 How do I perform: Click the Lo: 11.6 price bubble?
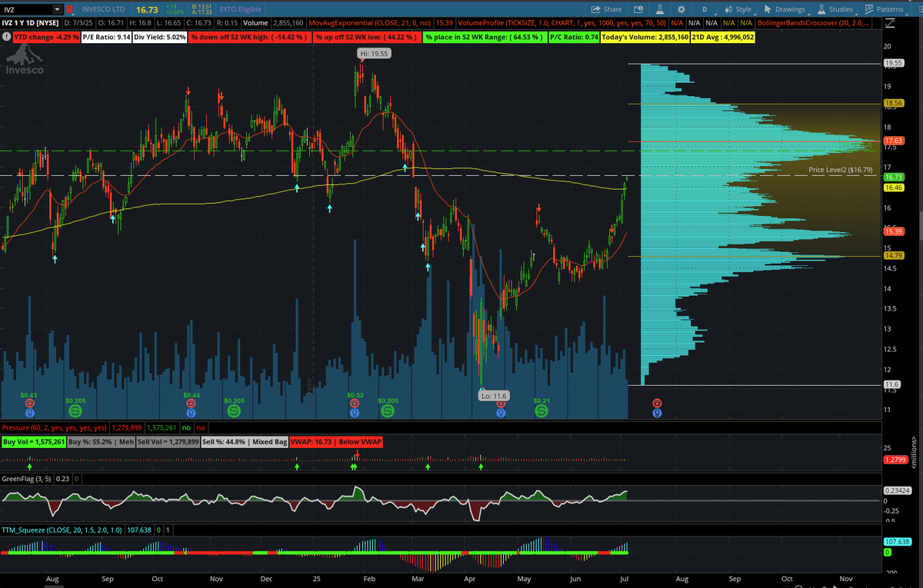[495, 396]
